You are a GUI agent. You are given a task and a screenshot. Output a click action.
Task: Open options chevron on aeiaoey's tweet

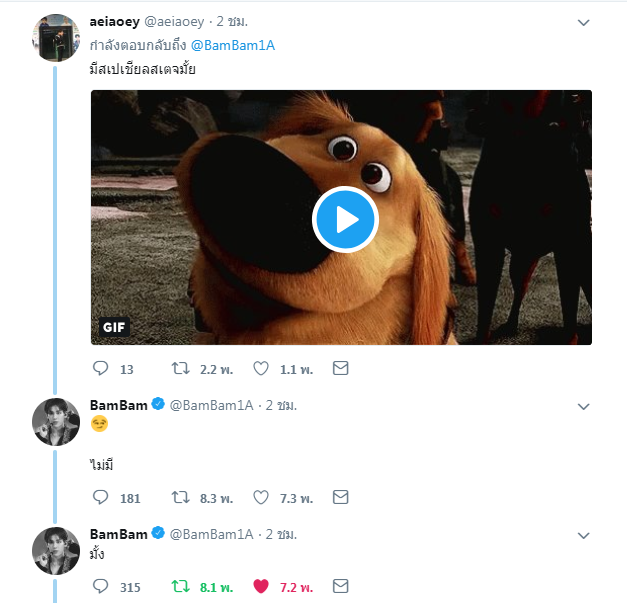tap(584, 23)
